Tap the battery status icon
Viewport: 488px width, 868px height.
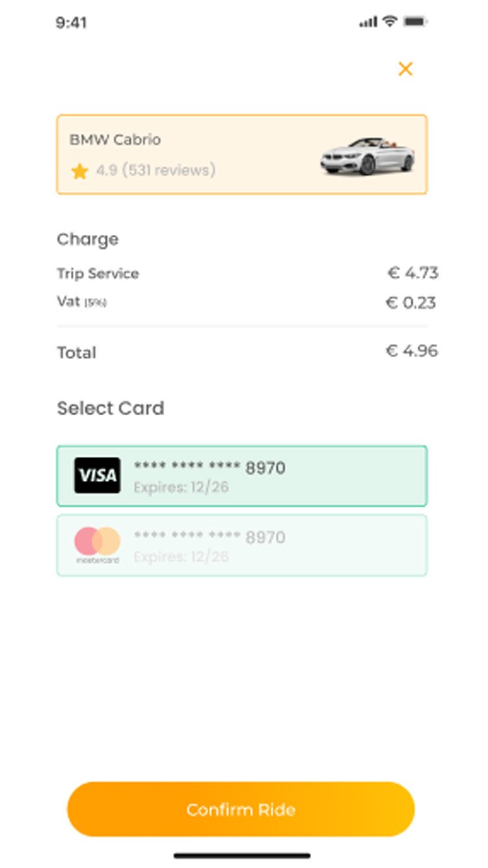(x=414, y=21)
